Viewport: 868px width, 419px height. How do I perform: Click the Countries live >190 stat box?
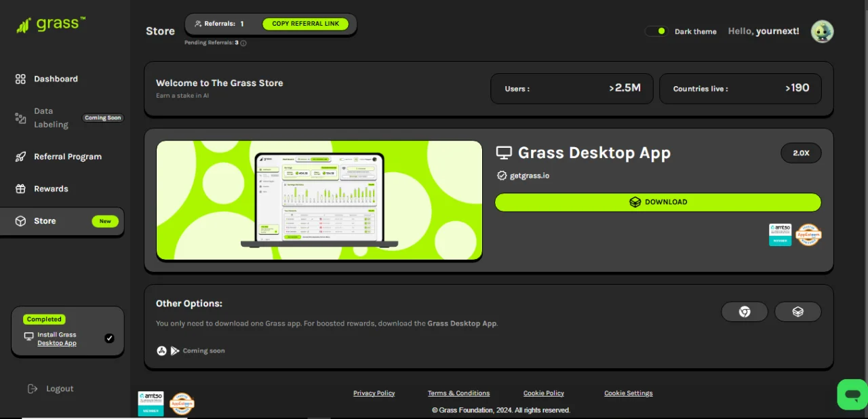(x=741, y=89)
